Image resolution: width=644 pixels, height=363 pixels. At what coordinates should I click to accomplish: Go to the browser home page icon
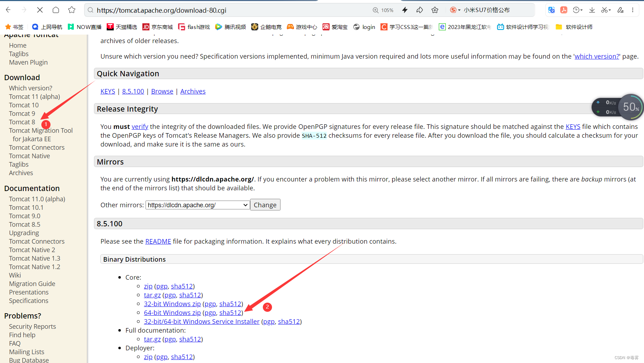click(x=56, y=10)
